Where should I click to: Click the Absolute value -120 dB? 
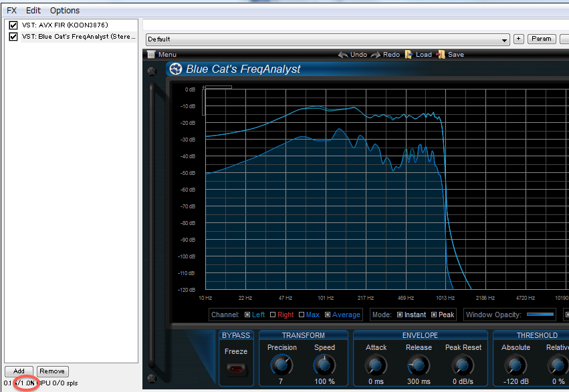tap(516, 381)
